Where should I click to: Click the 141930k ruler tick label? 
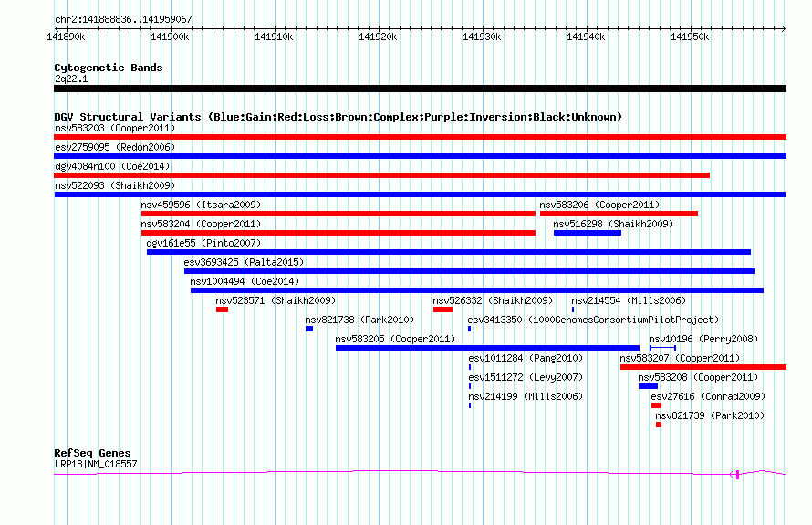point(482,37)
